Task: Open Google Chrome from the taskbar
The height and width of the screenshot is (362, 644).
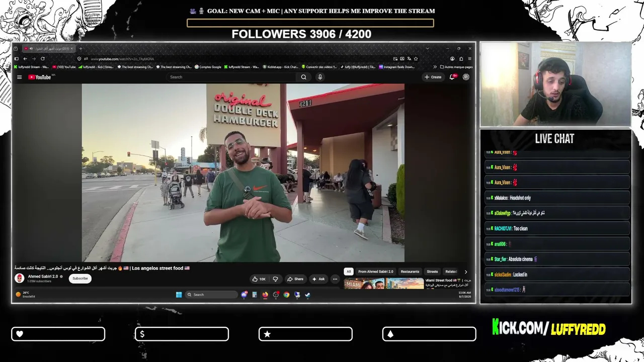Action: [x=286, y=295]
